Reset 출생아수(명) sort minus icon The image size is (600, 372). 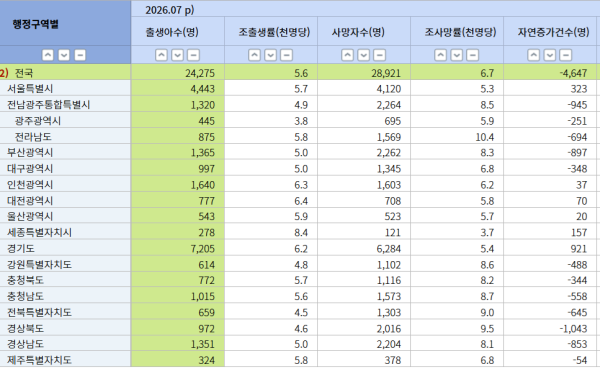click(x=193, y=55)
